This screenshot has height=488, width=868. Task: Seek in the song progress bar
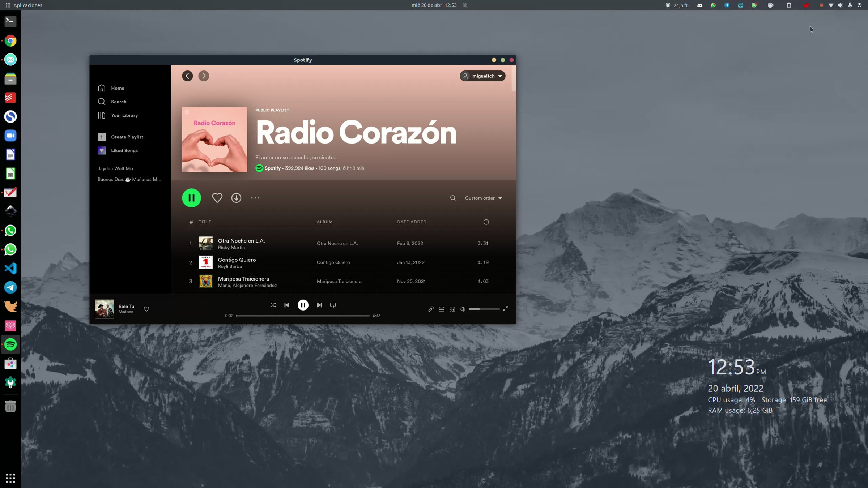(303, 316)
